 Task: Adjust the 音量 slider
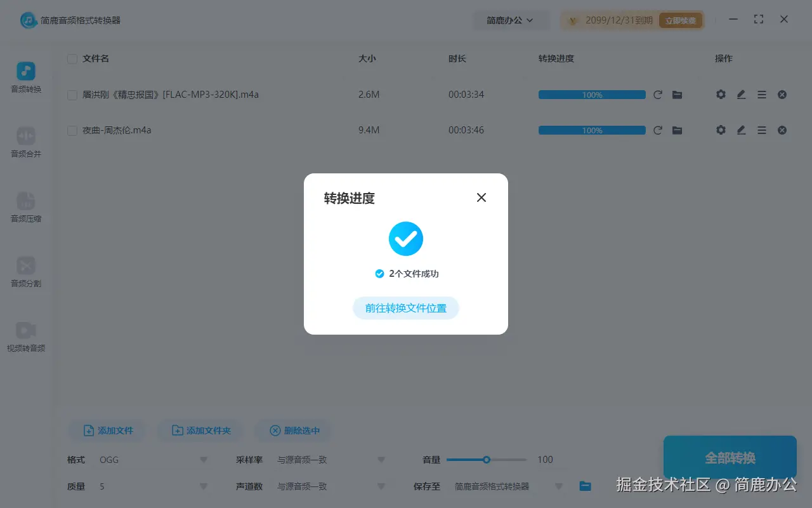point(487,460)
